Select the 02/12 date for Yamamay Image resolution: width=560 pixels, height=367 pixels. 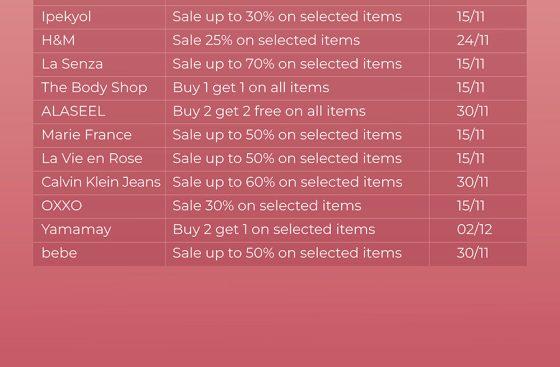click(474, 229)
